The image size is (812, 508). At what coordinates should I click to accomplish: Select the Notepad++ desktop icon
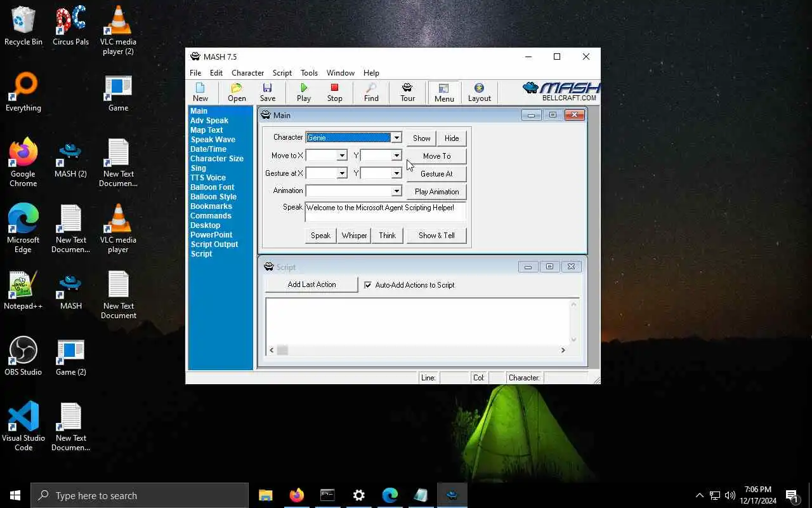click(x=23, y=291)
